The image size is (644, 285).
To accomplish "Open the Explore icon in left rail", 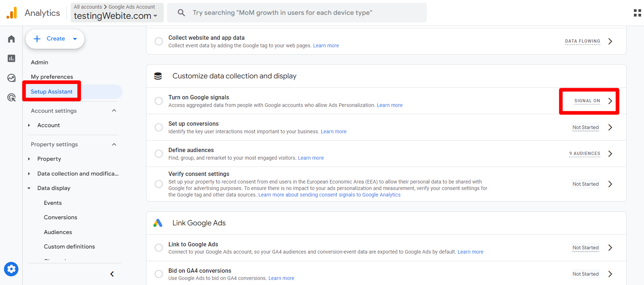I will point(12,78).
